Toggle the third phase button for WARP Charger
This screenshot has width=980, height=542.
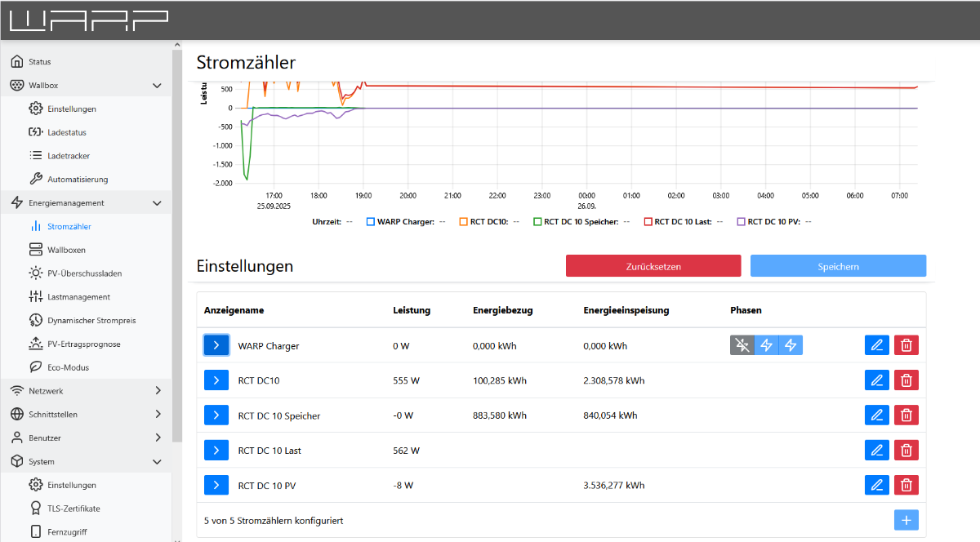[x=791, y=345]
